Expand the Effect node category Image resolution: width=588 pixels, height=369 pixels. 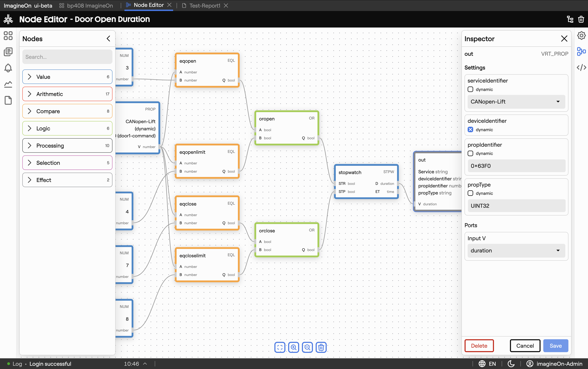pyautogui.click(x=67, y=180)
